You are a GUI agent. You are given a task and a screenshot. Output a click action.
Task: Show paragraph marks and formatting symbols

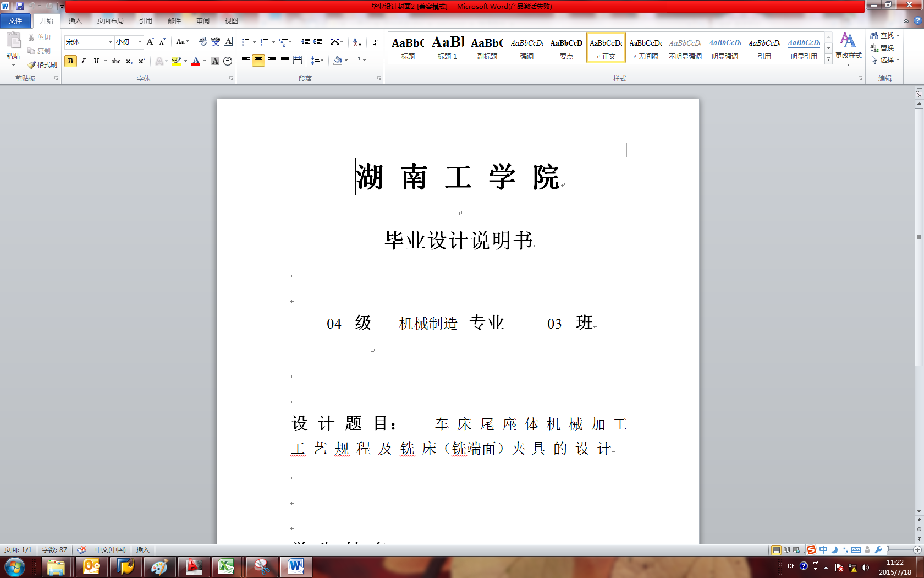pyautogui.click(x=376, y=42)
